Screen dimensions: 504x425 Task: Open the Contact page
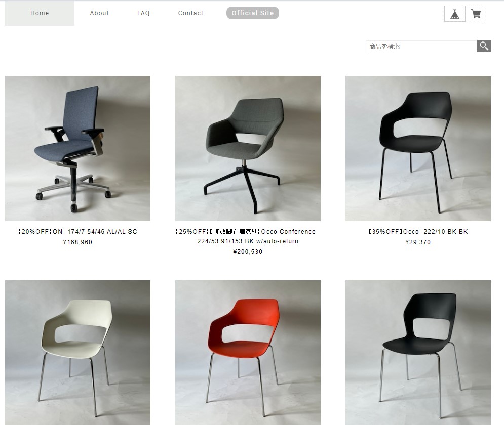(190, 13)
